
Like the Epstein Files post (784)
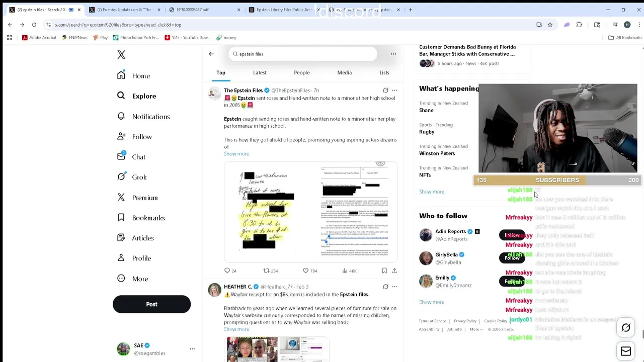click(310, 271)
